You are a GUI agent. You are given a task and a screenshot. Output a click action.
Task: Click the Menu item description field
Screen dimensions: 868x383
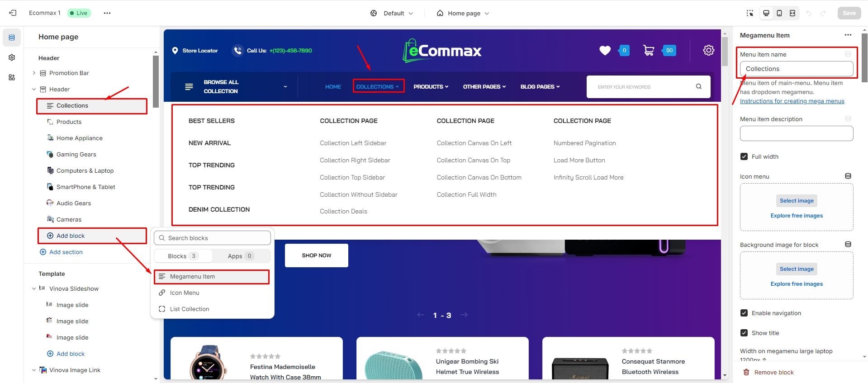796,133
